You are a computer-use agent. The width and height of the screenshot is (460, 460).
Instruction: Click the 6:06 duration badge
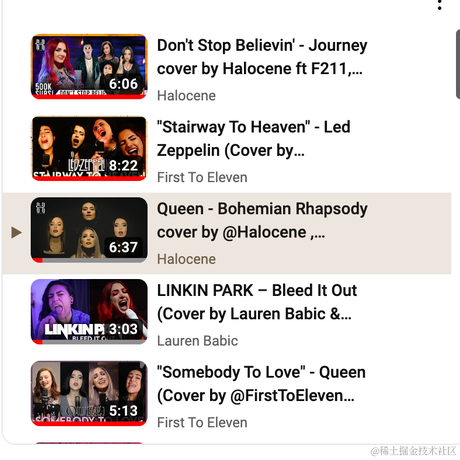click(x=123, y=84)
